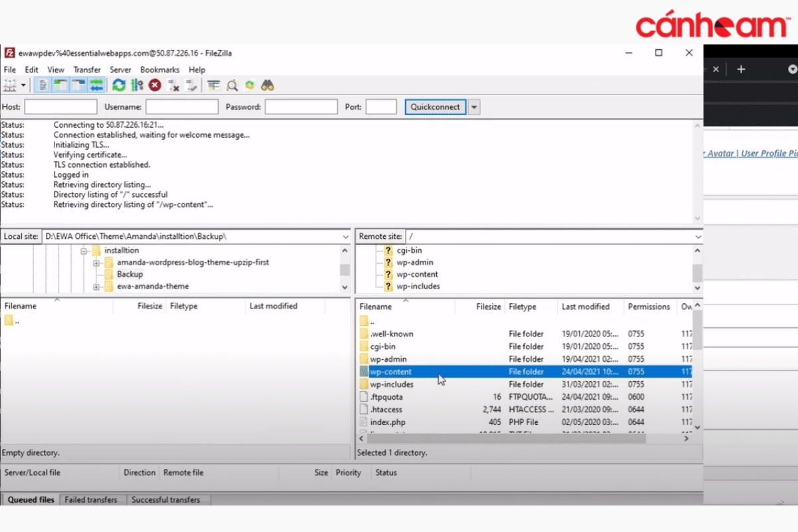Screen dimensions: 798x532
Task: Open the Edit menu
Action: (31, 70)
